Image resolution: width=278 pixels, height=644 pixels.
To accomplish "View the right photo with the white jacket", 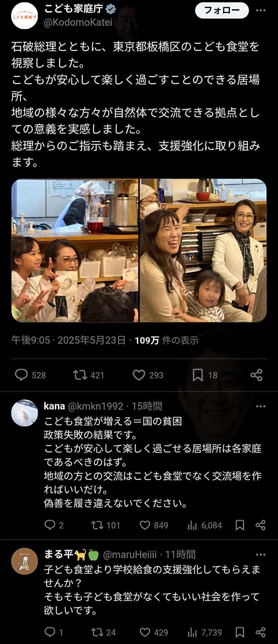I will [203, 251].
